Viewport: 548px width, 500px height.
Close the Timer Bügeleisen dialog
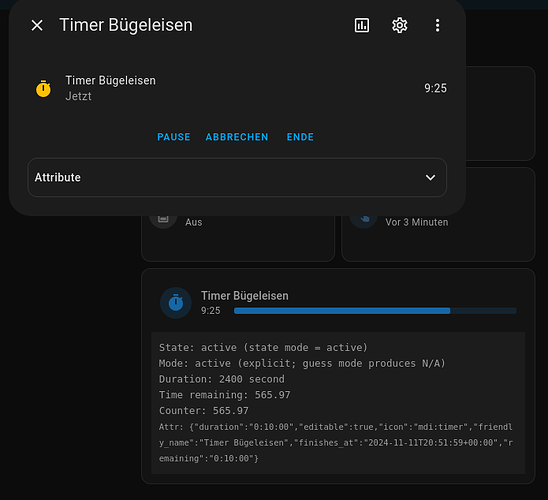click(x=37, y=25)
